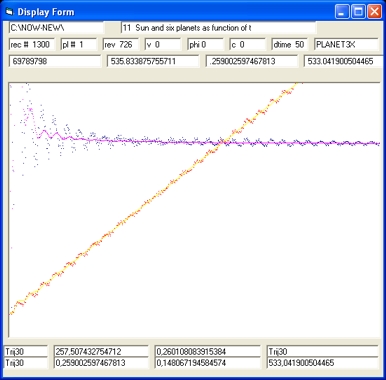Click the 'v 0' field
The width and height of the screenshot is (386, 380).
click(163, 44)
